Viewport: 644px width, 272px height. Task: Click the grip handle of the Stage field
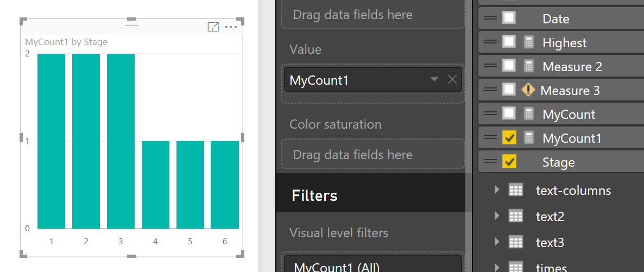pyautogui.click(x=490, y=161)
